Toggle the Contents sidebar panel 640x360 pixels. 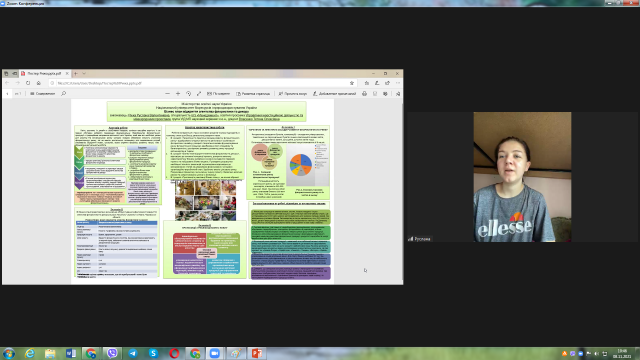(x=42, y=93)
